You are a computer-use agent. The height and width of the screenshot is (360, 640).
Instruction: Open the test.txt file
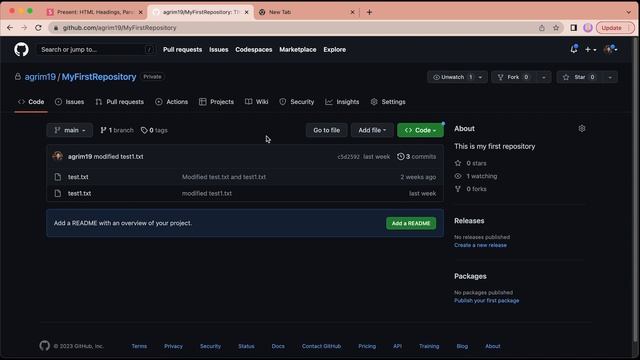pos(78,177)
